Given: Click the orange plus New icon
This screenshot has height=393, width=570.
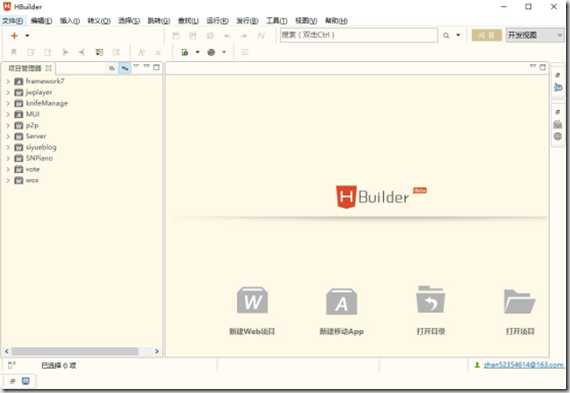Looking at the screenshot, I should coord(14,36).
